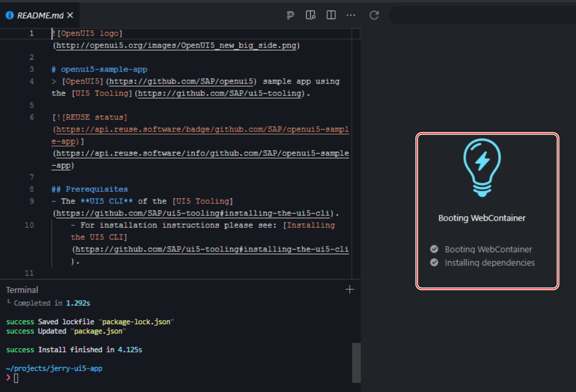
Task: Click the info icon on the README.md tab
Action: coord(9,16)
